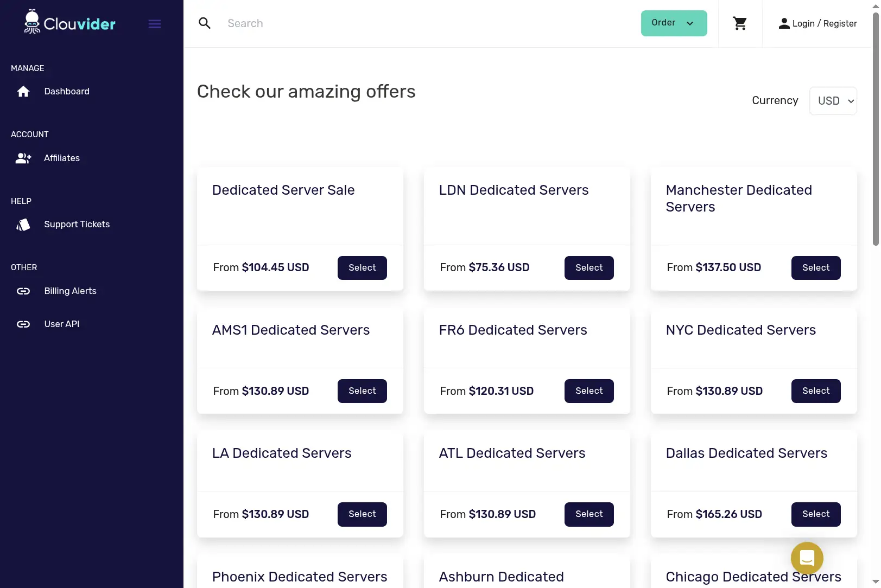The image size is (881, 588).
Task: Click the User API link icon
Action: (x=23, y=324)
